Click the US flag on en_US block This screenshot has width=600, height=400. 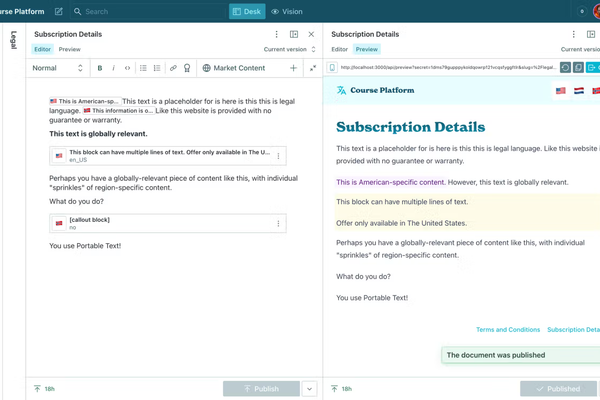click(59, 156)
